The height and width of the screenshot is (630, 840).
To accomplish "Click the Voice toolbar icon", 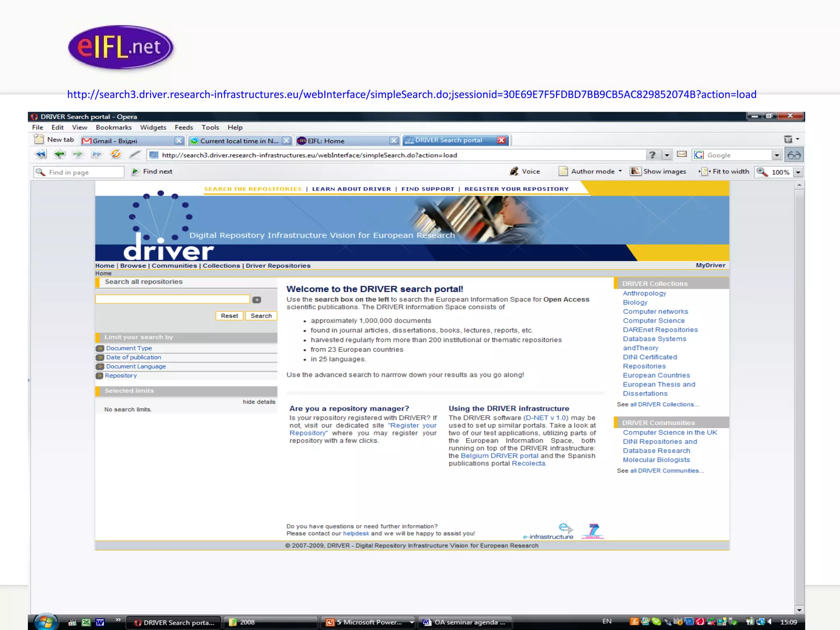I will pyautogui.click(x=514, y=171).
